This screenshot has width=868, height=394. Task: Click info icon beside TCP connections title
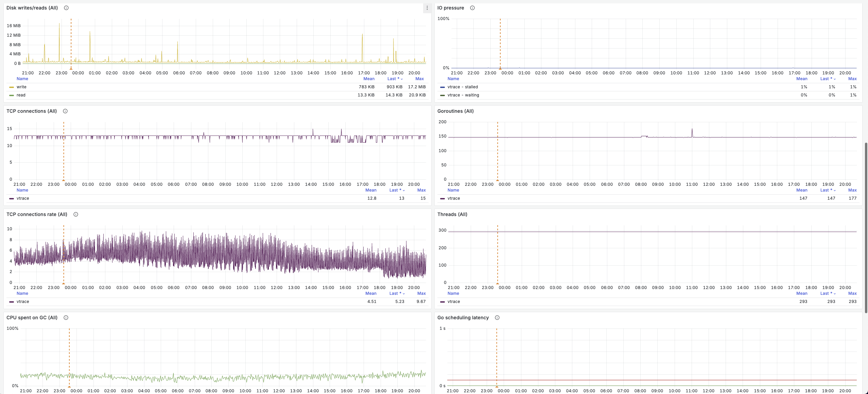coord(65,111)
